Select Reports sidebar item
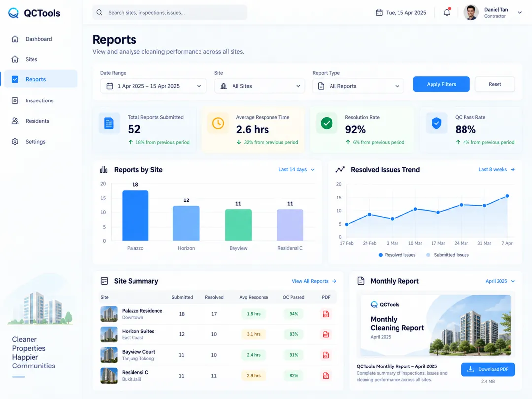Viewport: 532px width, 399px height. (41, 79)
